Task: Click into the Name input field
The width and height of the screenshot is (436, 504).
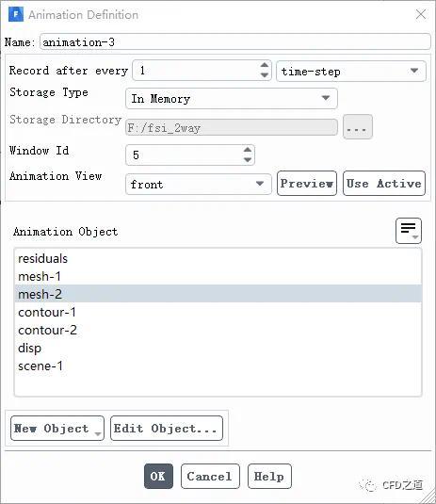Action: 234,41
